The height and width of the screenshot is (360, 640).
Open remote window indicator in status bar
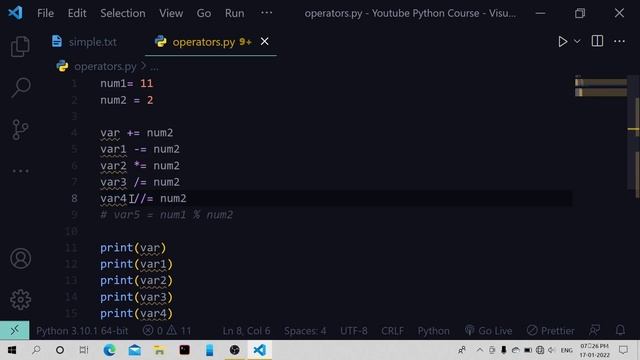15,330
